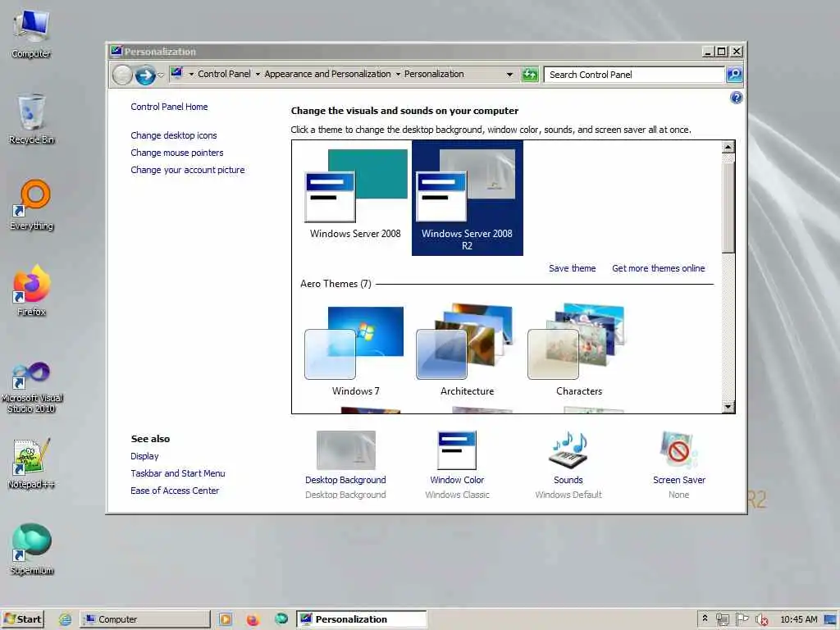Open the Recycle Bin desktop icon
This screenshot has width=840, height=630.
pos(31,119)
